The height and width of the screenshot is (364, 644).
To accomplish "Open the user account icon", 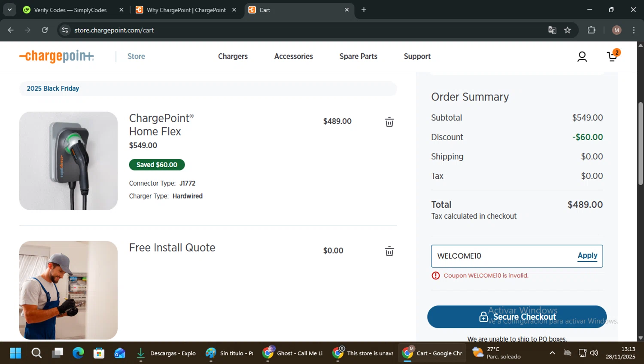I will click(582, 56).
